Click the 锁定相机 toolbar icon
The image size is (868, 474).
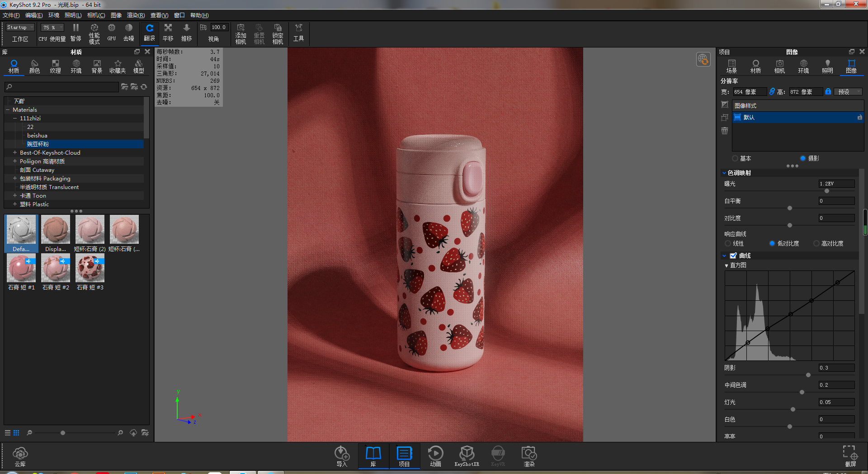coord(277,33)
